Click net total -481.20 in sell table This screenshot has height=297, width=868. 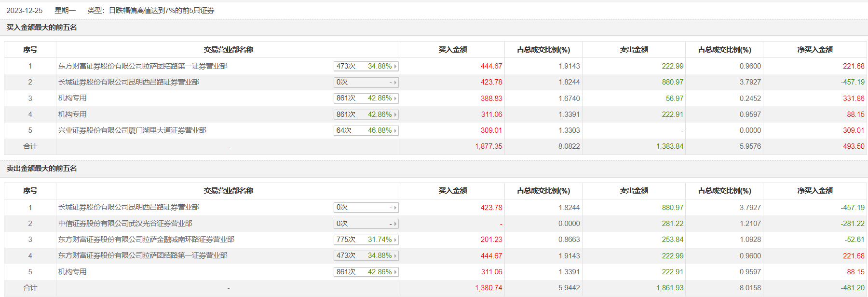coord(853,288)
